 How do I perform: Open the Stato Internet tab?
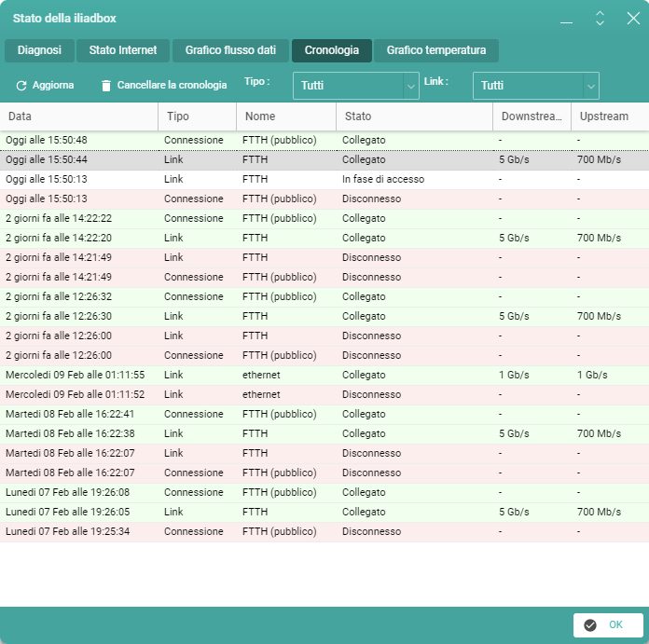(123, 50)
